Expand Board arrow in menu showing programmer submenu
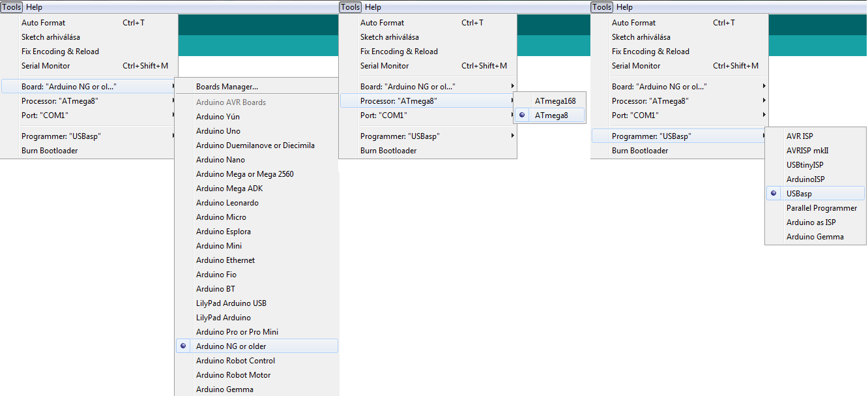868x396 pixels. pos(764,87)
